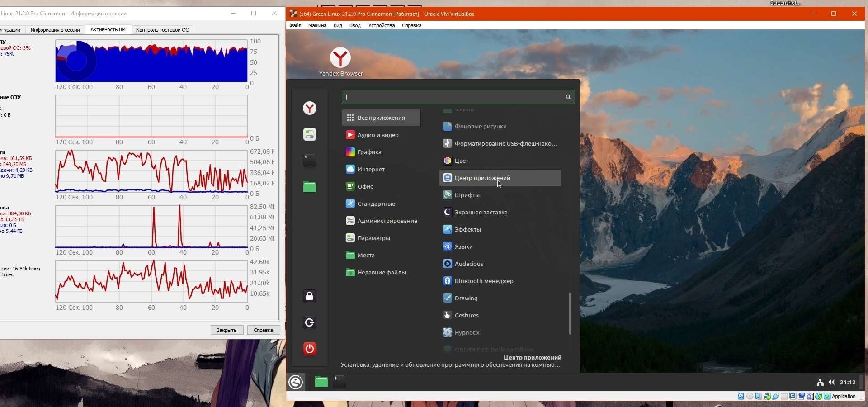Open the Места category
The height and width of the screenshot is (407, 868).
381,255
